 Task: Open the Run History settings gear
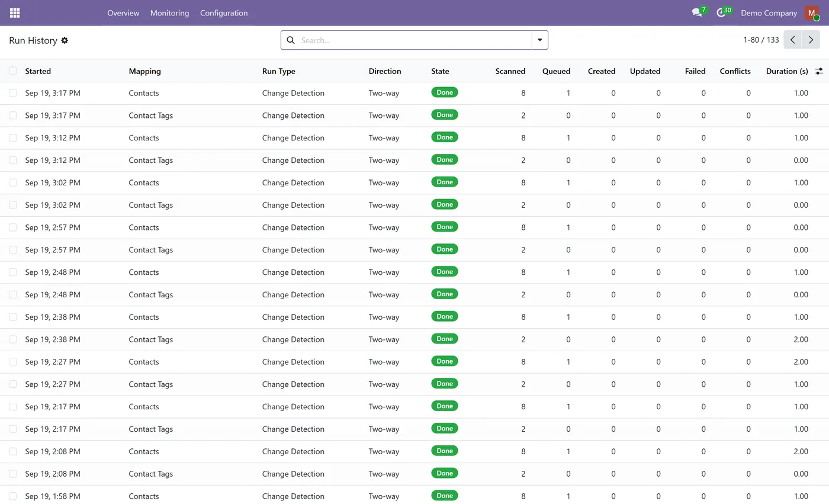pos(65,40)
